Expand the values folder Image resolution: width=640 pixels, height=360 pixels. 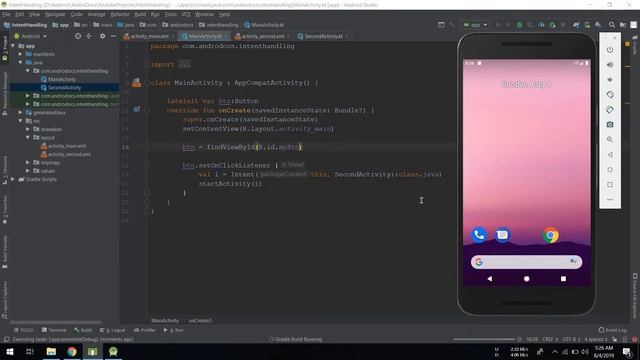28,171
